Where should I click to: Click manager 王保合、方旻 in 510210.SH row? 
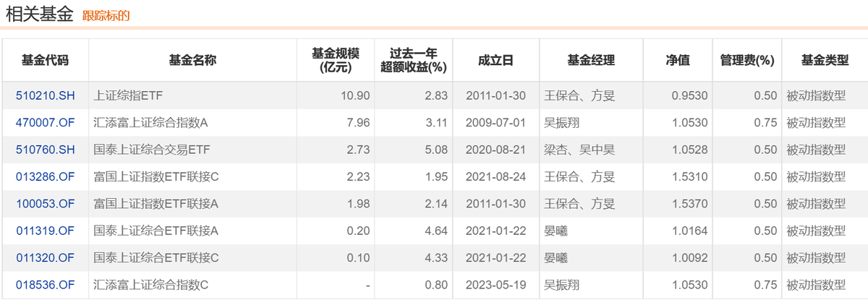coord(579,95)
